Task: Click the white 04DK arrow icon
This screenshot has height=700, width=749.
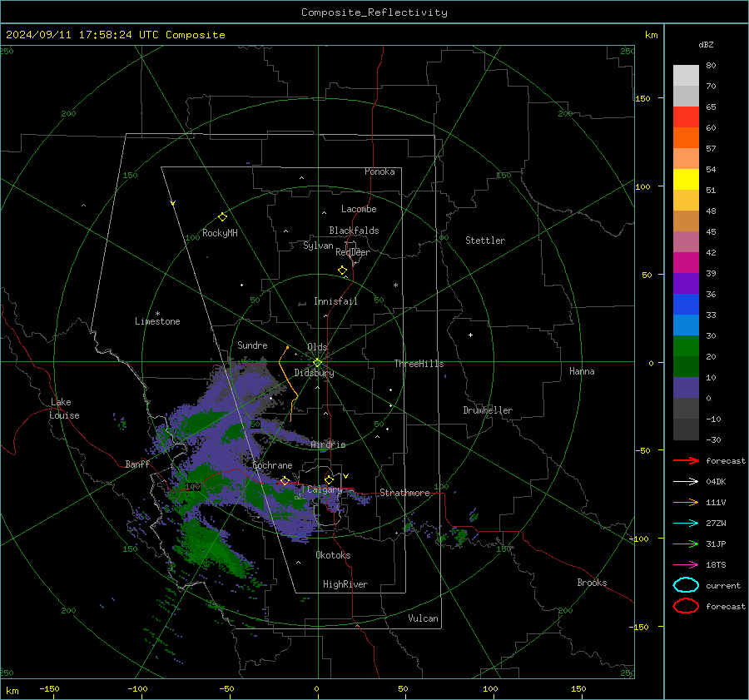Action: [x=686, y=482]
